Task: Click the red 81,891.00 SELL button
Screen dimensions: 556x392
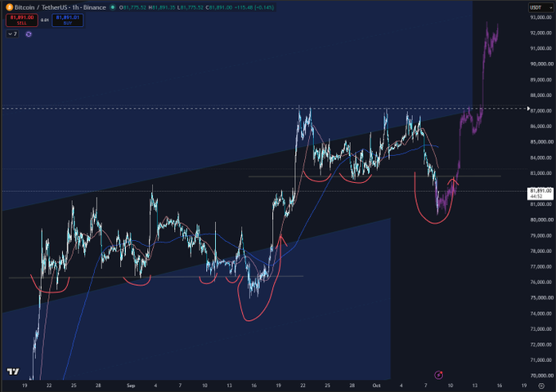Action: tap(21, 20)
